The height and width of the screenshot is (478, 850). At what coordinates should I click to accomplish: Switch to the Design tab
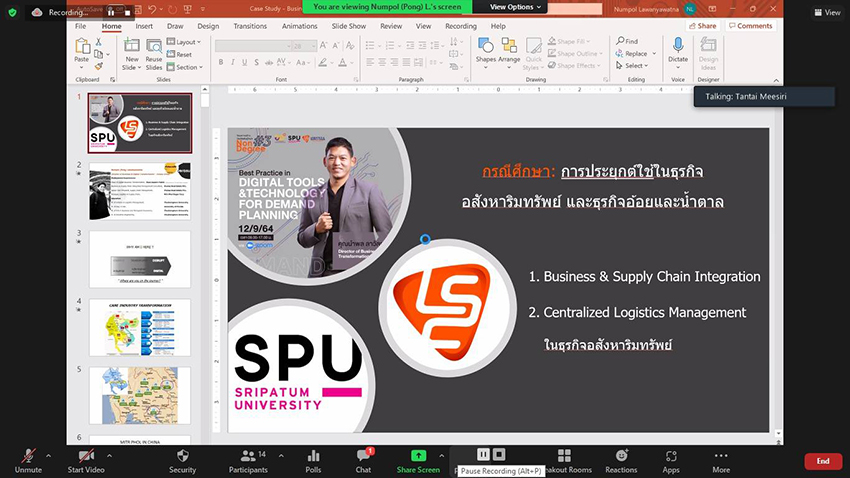coord(208,26)
